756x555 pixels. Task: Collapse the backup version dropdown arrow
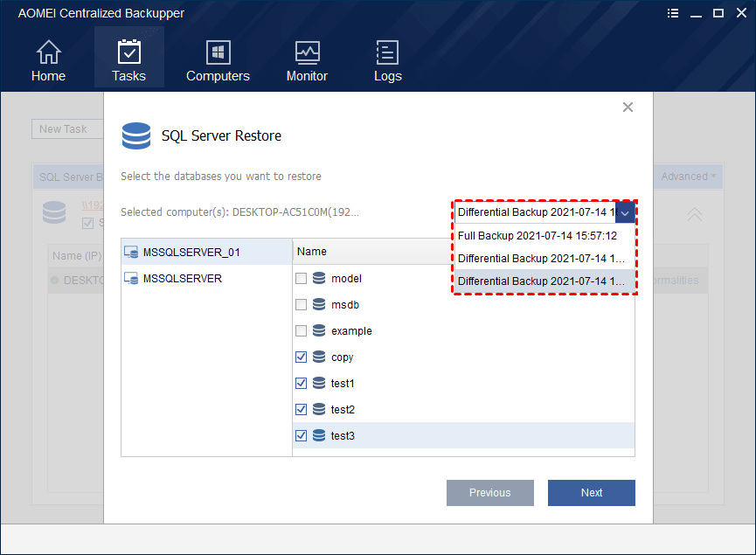[x=625, y=212]
